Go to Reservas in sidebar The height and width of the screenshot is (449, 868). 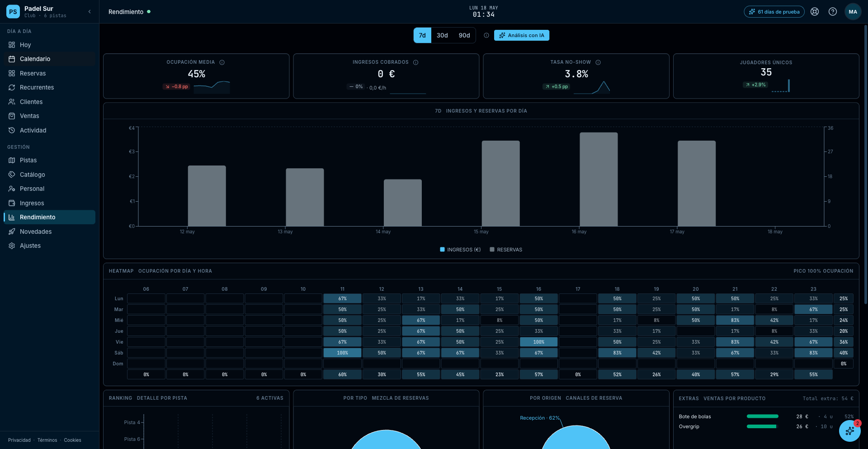[x=49, y=73]
